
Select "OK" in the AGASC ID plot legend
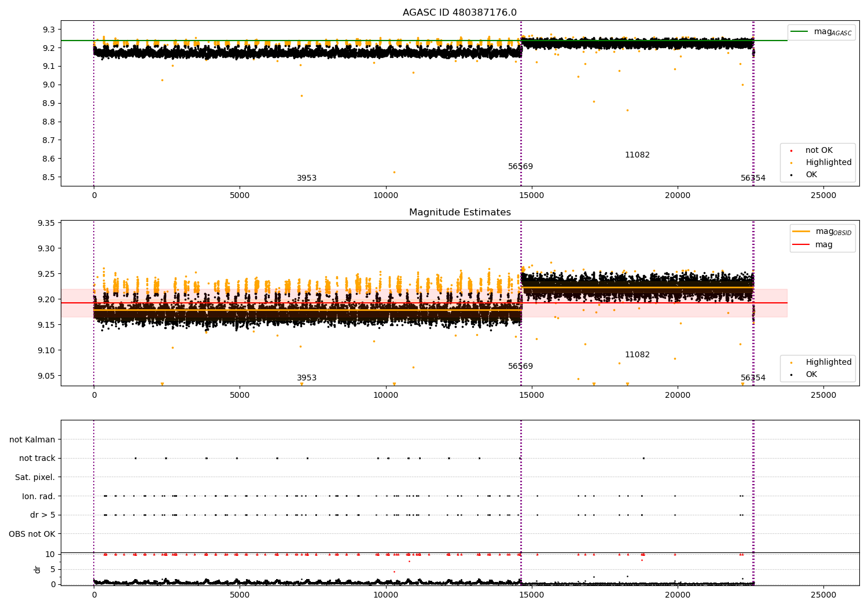point(811,175)
